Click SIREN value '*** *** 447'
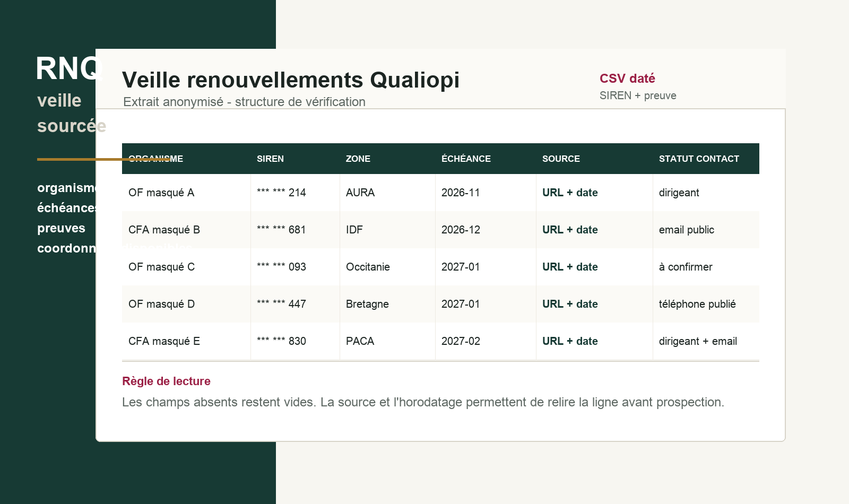The height and width of the screenshot is (504, 849). tap(281, 304)
